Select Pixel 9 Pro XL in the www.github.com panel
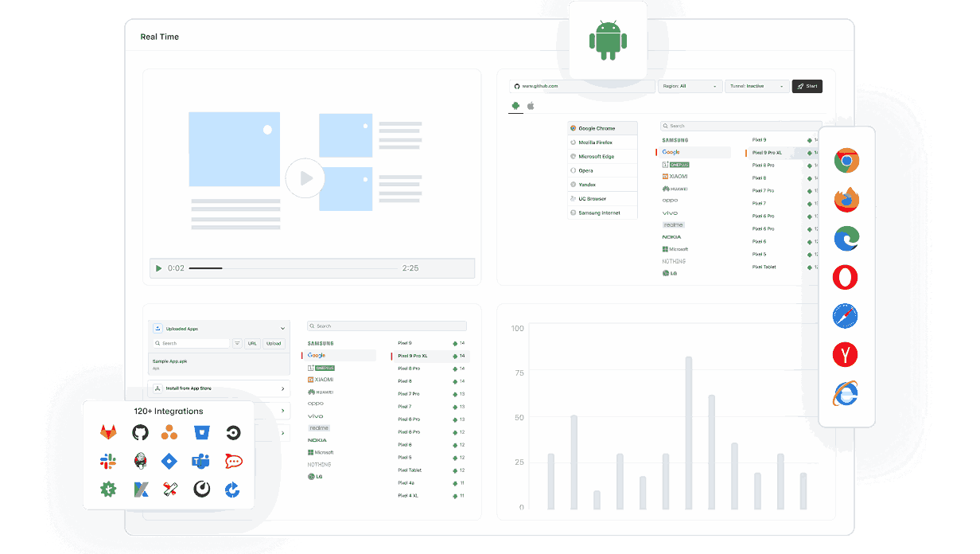The height and width of the screenshot is (554, 980). pos(767,152)
